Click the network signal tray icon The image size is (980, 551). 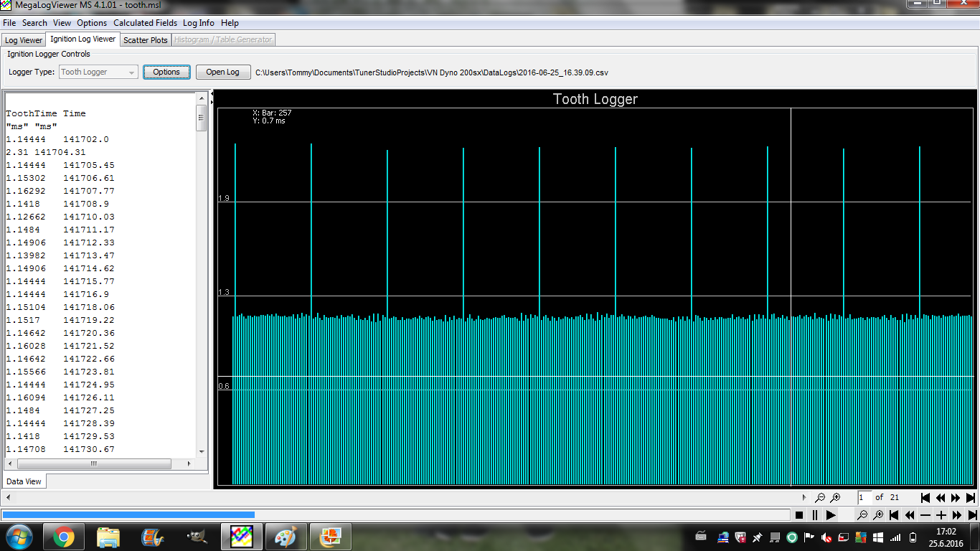point(895,537)
